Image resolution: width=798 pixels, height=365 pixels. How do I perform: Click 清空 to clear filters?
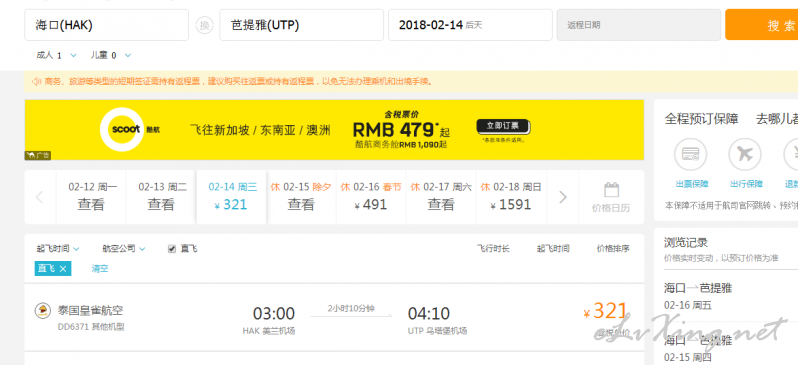(100, 269)
